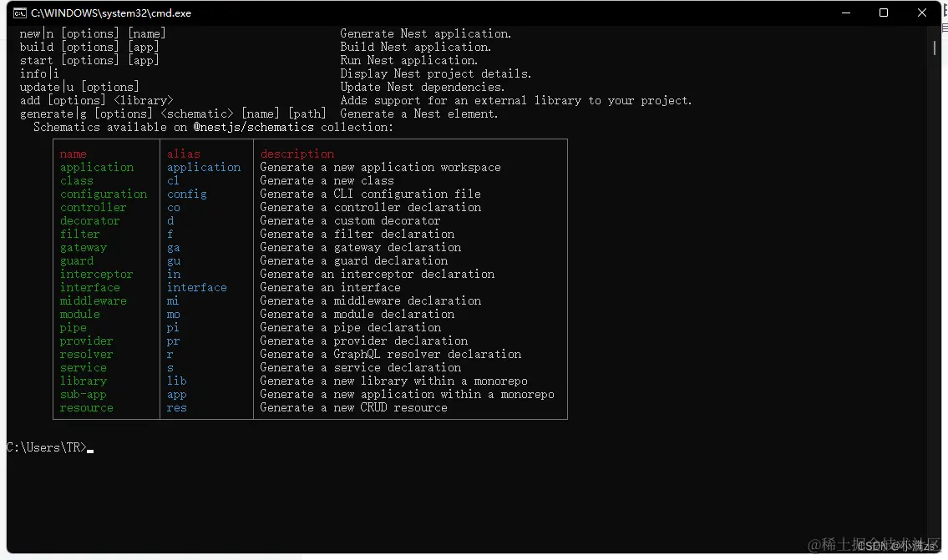The width and height of the screenshot is (948, 560).
Task: Click the window title text C:\WINDOWS\system32\cmd.exe
Action: (111, 13)
